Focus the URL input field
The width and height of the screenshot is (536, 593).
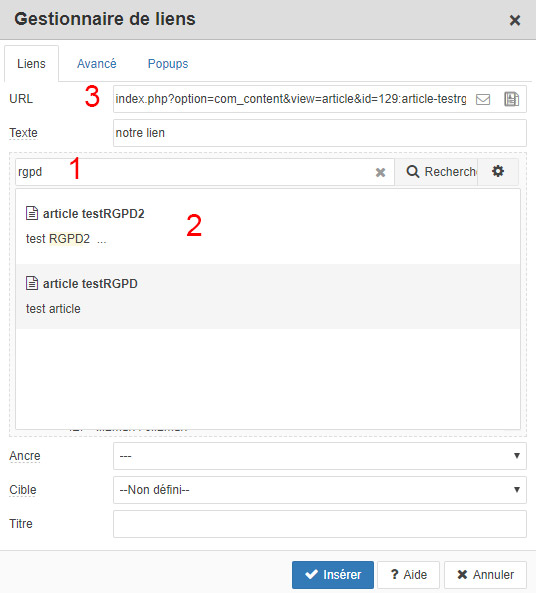coord(291,99)
